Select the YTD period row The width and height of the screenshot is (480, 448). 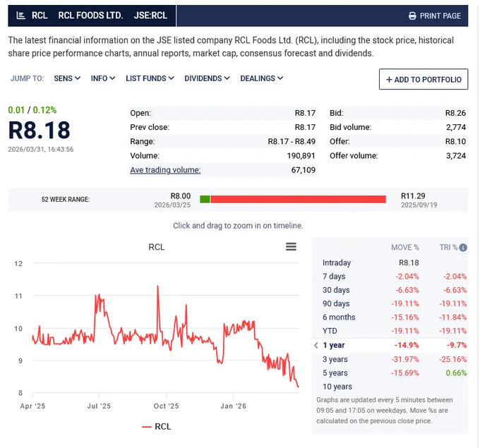[390, 331]
